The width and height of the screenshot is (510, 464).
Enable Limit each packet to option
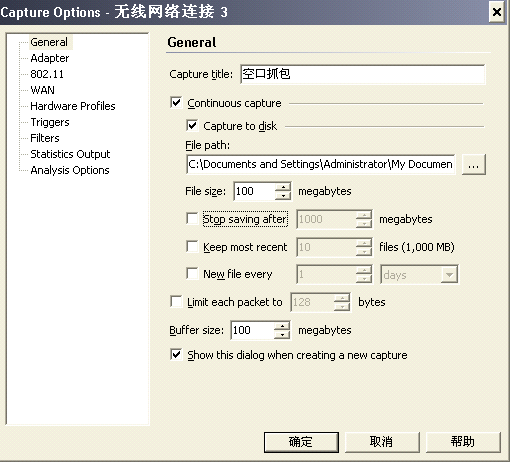click(x=176, y=302)
